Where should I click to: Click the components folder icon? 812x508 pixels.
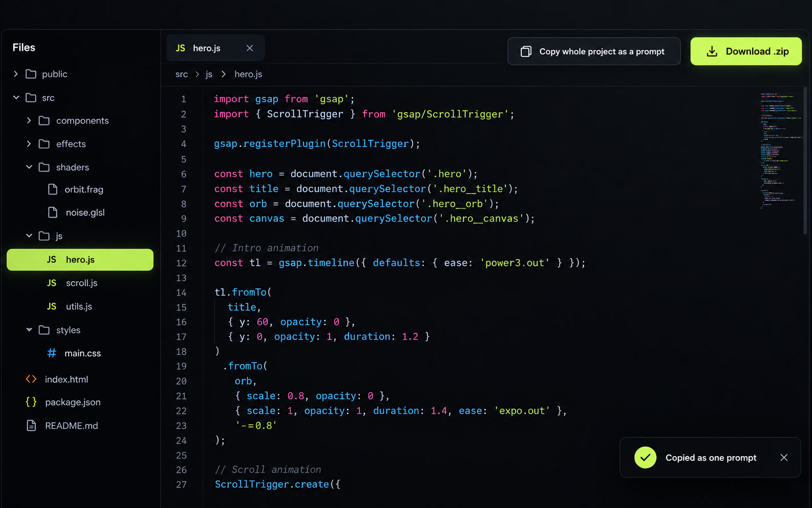click(45, 120)
